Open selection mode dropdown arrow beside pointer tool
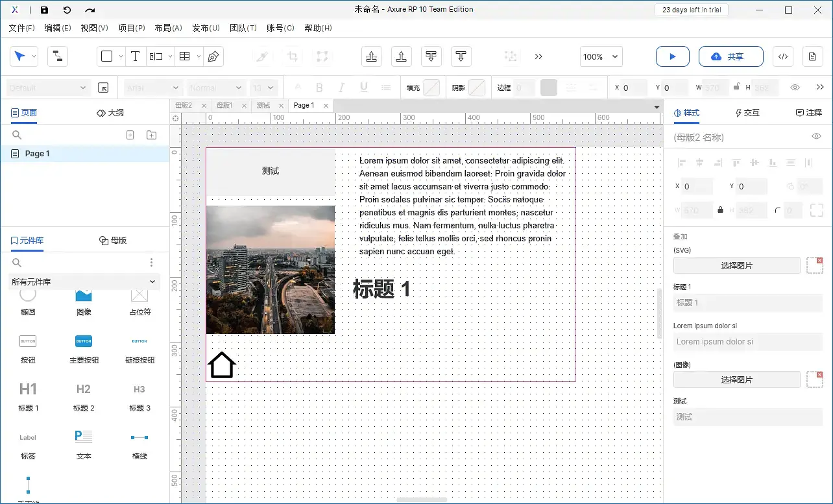This screenshot has width=833, height=504. coord(34,56)
